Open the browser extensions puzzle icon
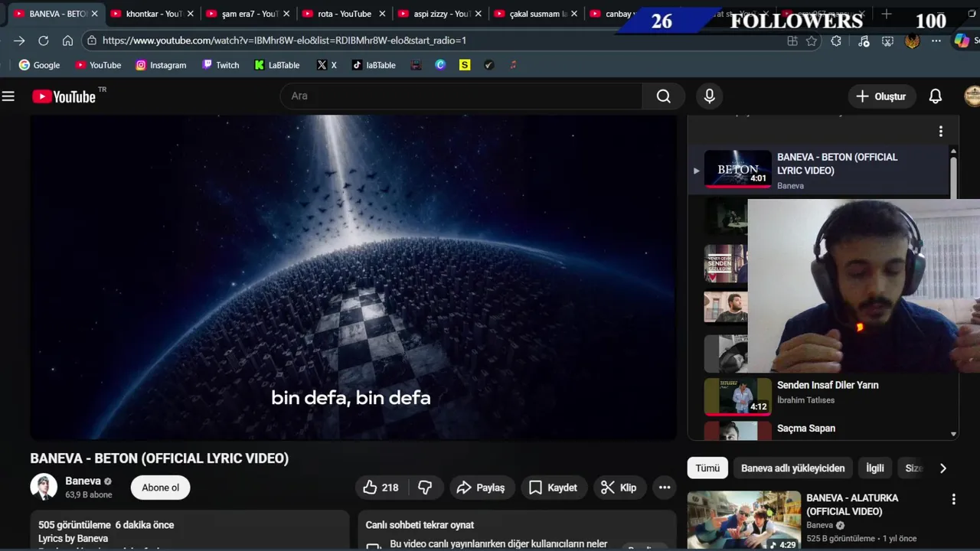The width and height of the screenshot is (980, 551). [x=836, y=41]
